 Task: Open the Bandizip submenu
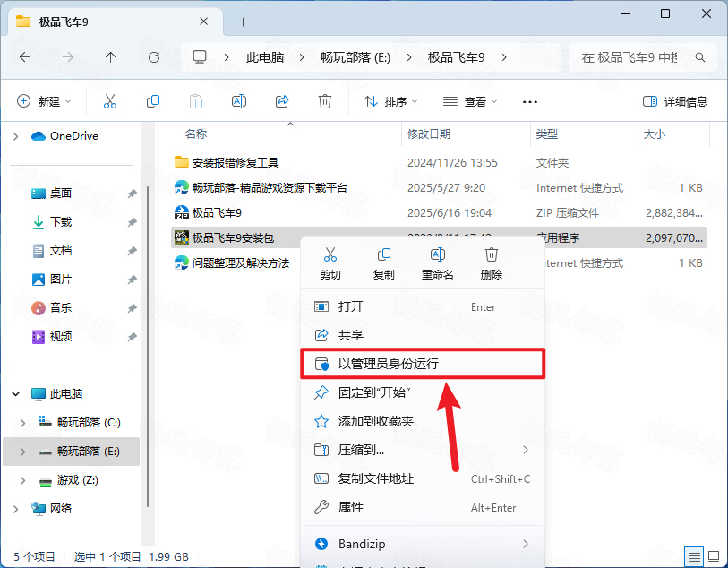click(x=423, y=544)
